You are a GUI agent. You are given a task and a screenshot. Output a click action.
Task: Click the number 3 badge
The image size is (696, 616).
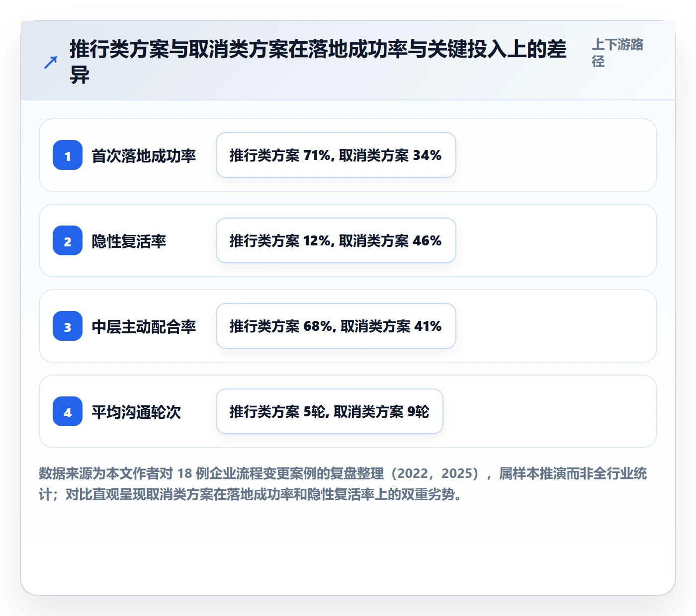[x=68, y=326]
